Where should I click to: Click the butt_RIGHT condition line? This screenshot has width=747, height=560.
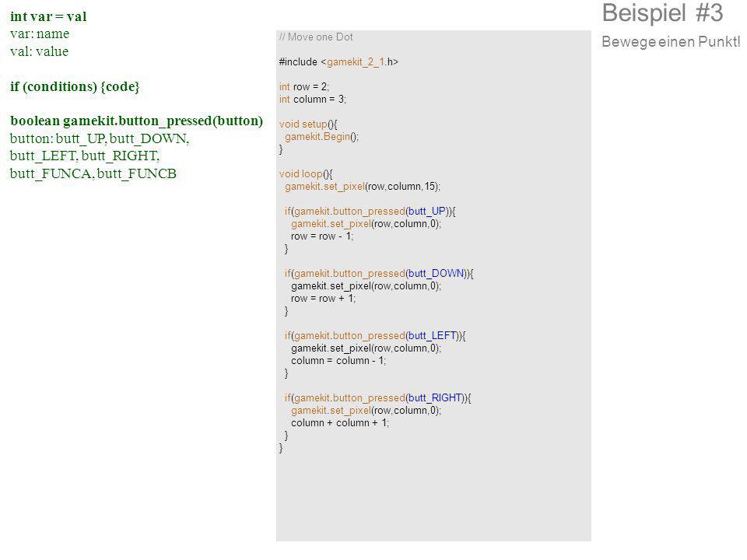click(378, 398)
